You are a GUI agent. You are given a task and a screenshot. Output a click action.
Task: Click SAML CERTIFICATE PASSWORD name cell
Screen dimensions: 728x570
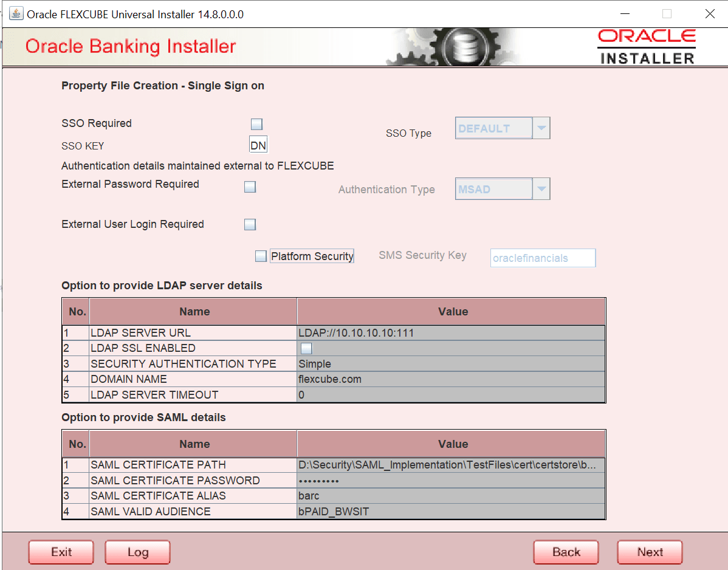click(193, 481)
